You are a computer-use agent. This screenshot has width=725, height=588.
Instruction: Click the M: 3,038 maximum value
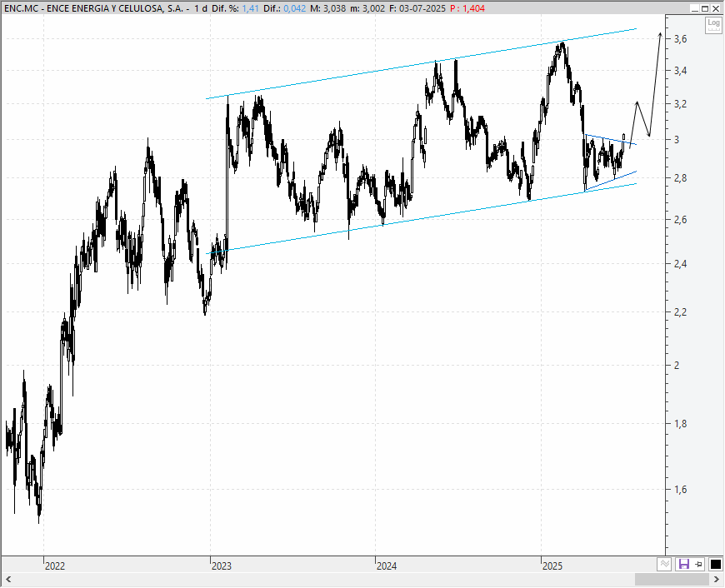coord(327,8)
